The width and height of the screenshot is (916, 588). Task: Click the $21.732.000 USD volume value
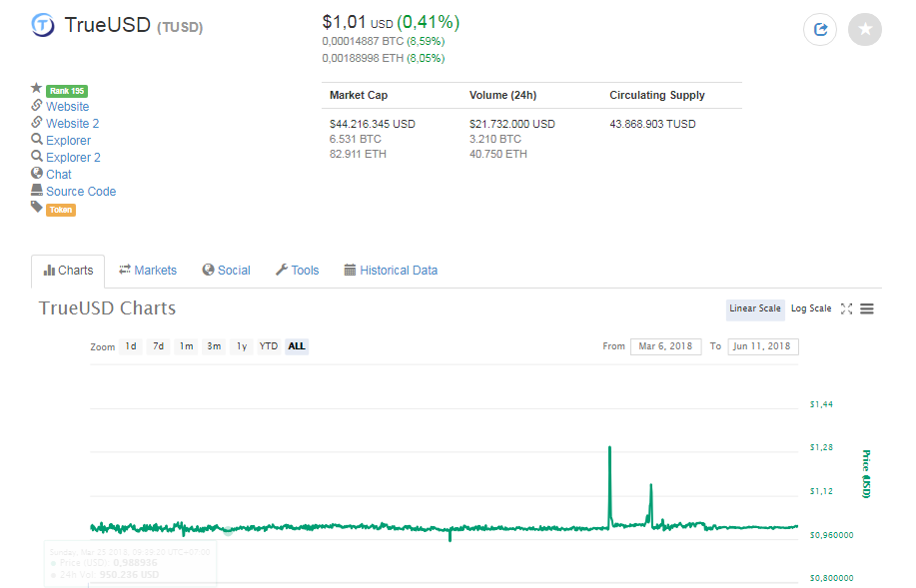click(512, 125)
